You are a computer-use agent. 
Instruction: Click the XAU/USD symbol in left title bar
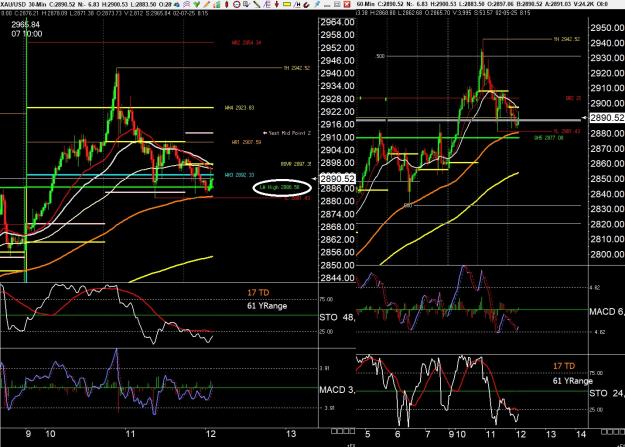[11, 4]
